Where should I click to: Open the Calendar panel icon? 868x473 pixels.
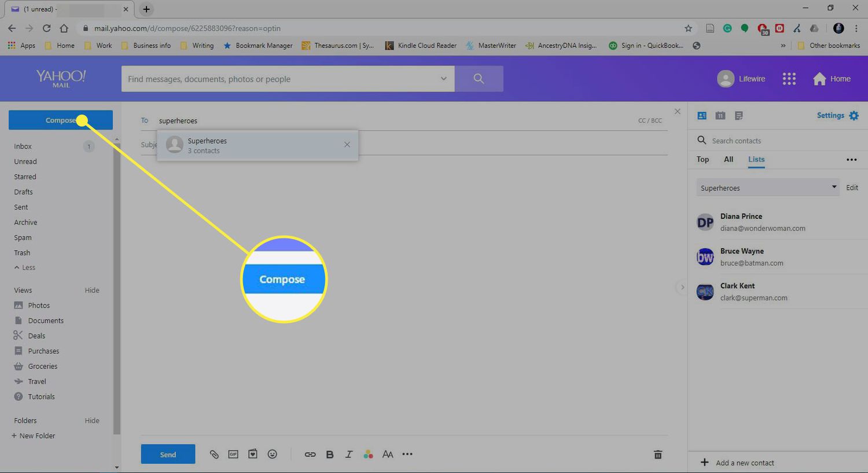pyautogui.click(x=720, y=115)
